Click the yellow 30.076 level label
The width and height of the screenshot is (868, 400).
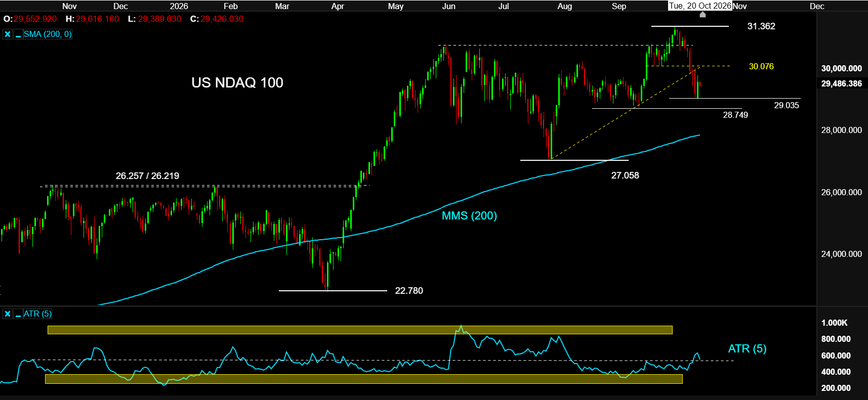pos(761,67)
